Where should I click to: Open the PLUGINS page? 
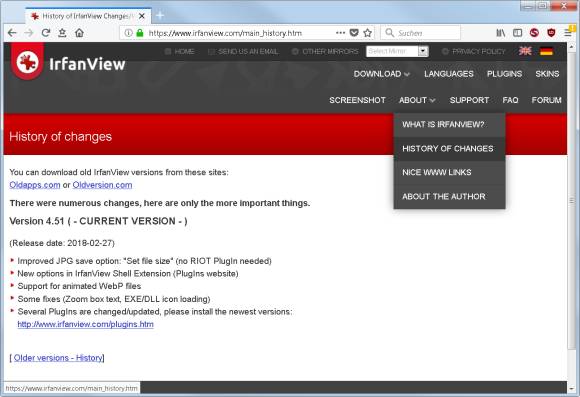504,74
